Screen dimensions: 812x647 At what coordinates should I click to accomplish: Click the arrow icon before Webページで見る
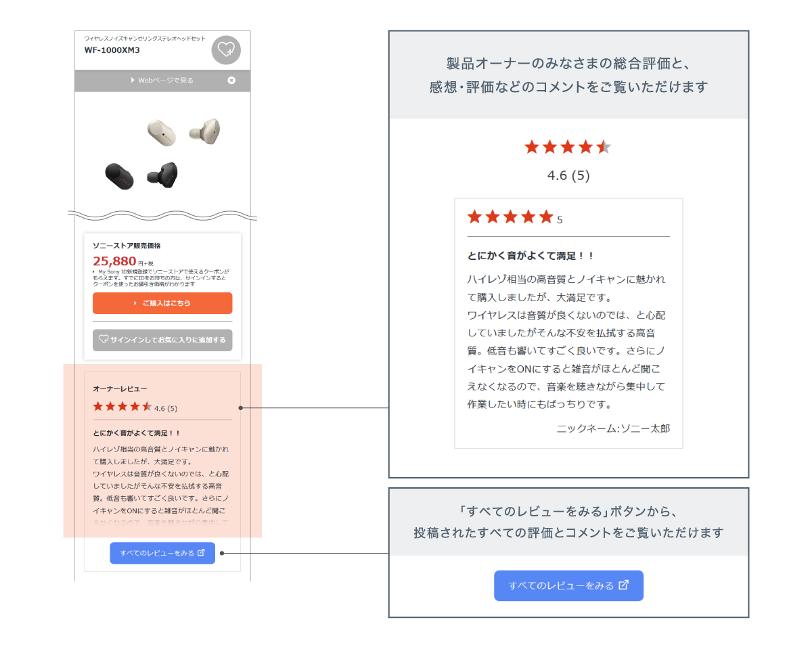point(133,80)
